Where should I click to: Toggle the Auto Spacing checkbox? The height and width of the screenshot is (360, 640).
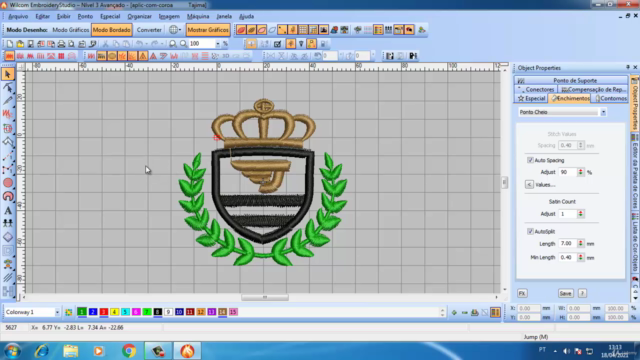click(x=530, y=160)
